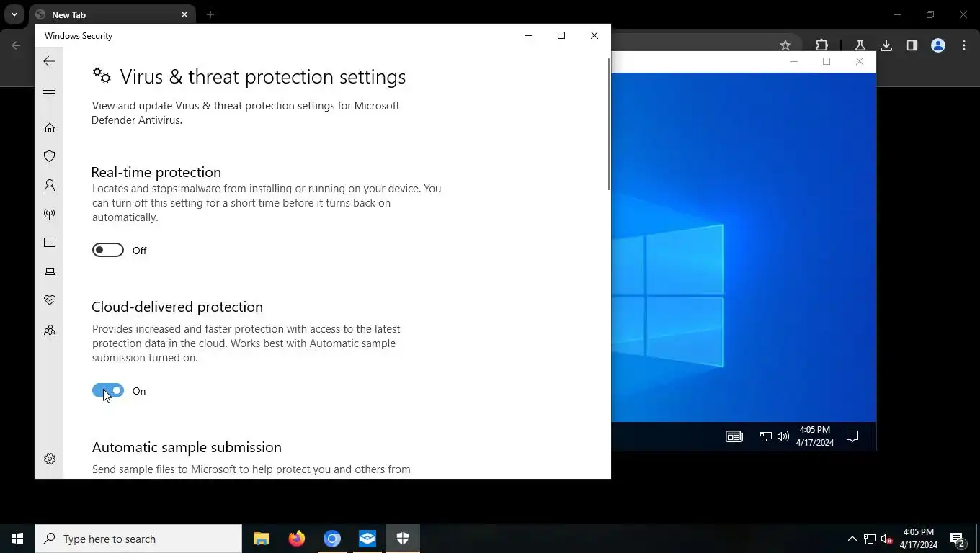Click muted speaker icon in host tray
980x553 pixels.
coord(887,539)
